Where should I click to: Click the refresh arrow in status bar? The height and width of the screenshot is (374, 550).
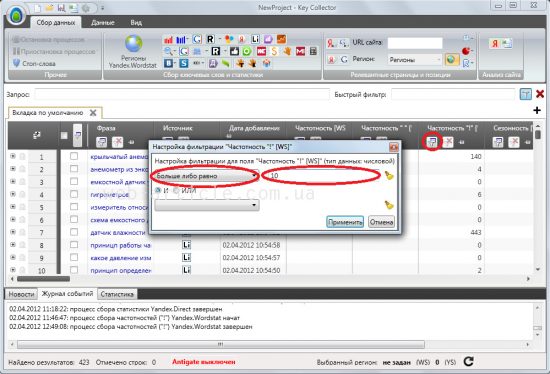tap(469, 361)
